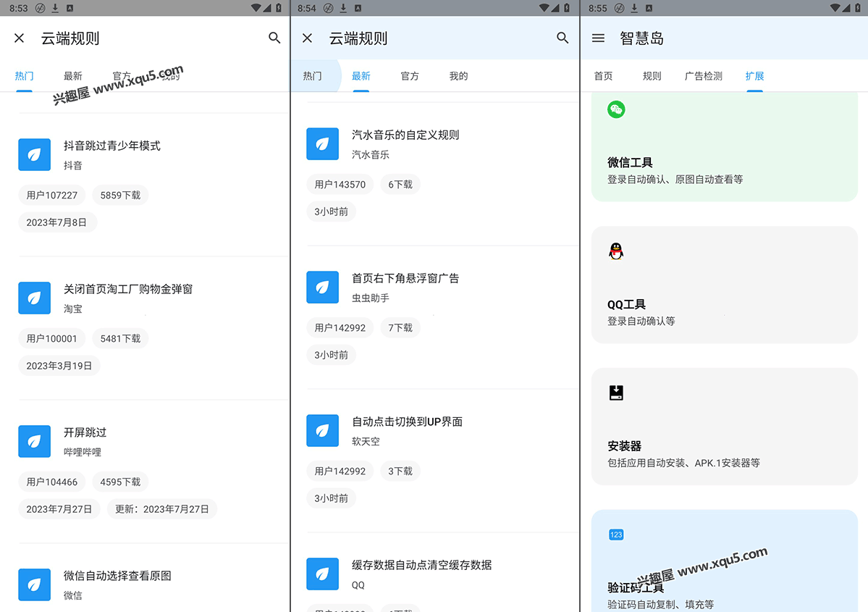Tap app name 软天空

[366, 441]
